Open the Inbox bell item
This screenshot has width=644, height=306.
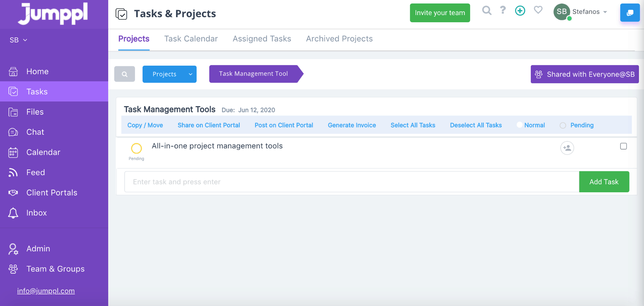click(x=54, y=213)
